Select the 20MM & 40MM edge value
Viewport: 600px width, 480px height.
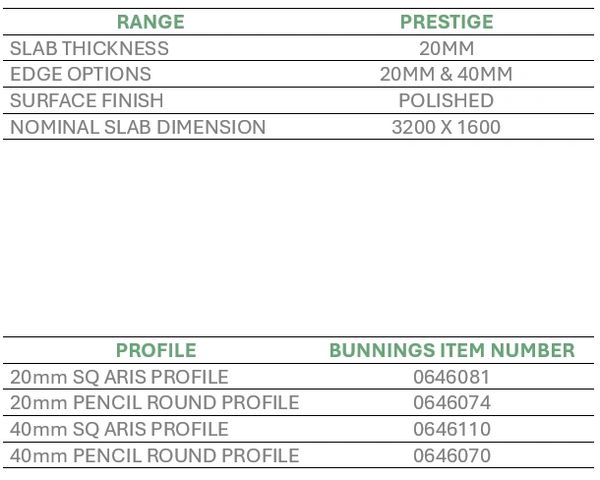click(446, 74)
